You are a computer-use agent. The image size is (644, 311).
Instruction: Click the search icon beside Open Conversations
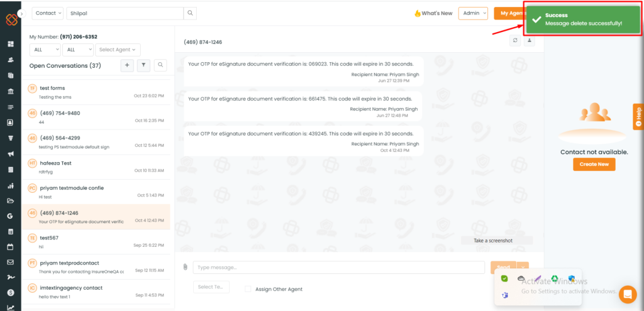160,65
